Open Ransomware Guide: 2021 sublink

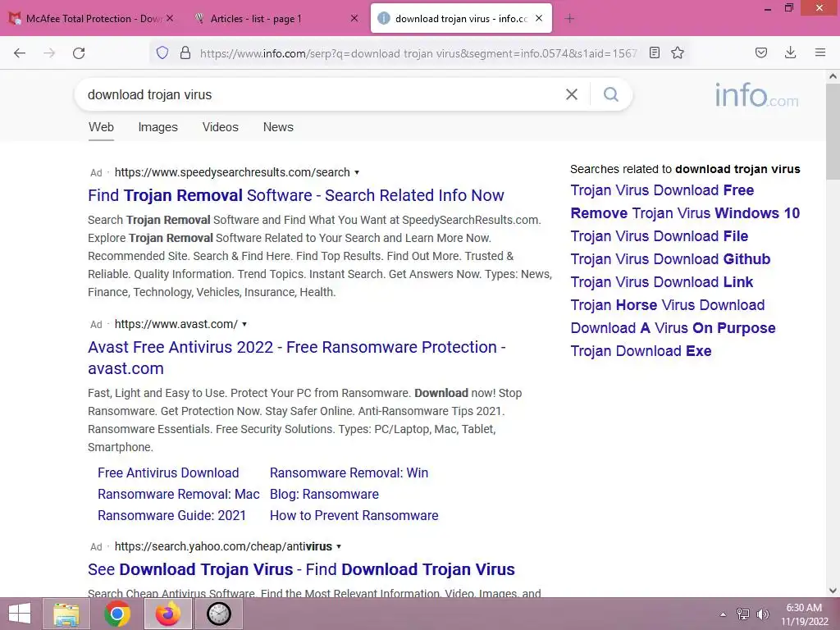[x=171, y=515]
